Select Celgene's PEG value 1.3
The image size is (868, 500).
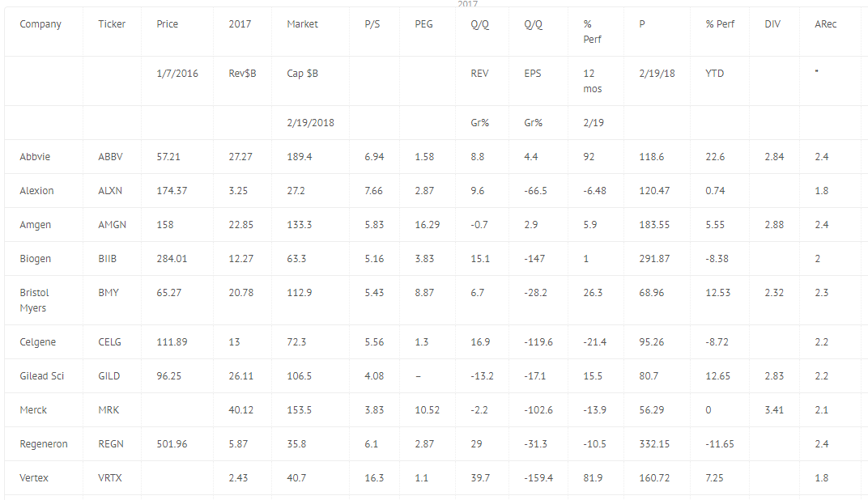[x=422, y=341]
